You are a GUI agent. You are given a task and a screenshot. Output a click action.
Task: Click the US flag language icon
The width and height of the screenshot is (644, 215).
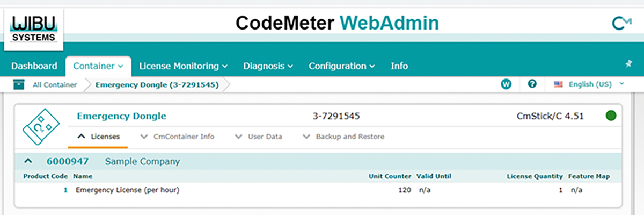click(x=558, y=84)
